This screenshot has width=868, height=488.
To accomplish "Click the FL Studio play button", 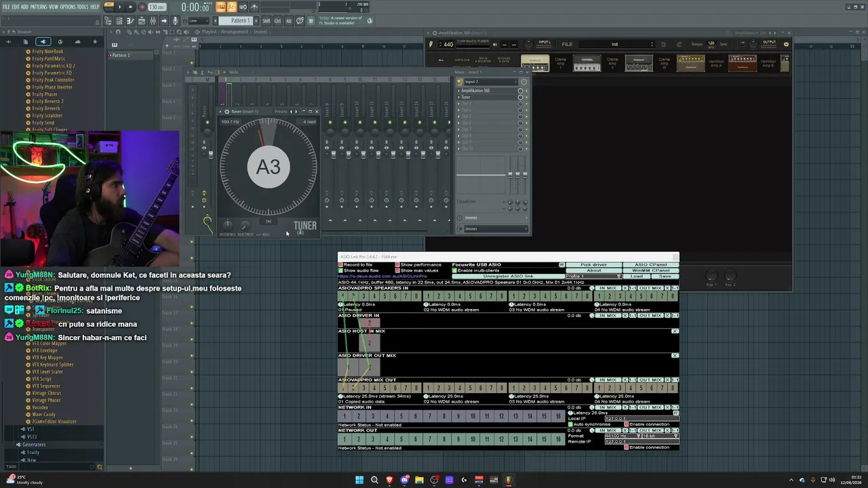I will (119, 7).
